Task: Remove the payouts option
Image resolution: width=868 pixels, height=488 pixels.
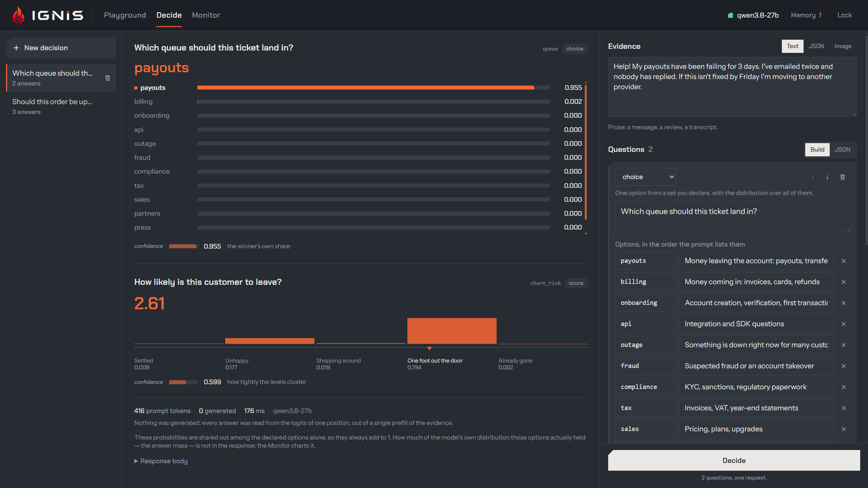Action: click(844, 261)
